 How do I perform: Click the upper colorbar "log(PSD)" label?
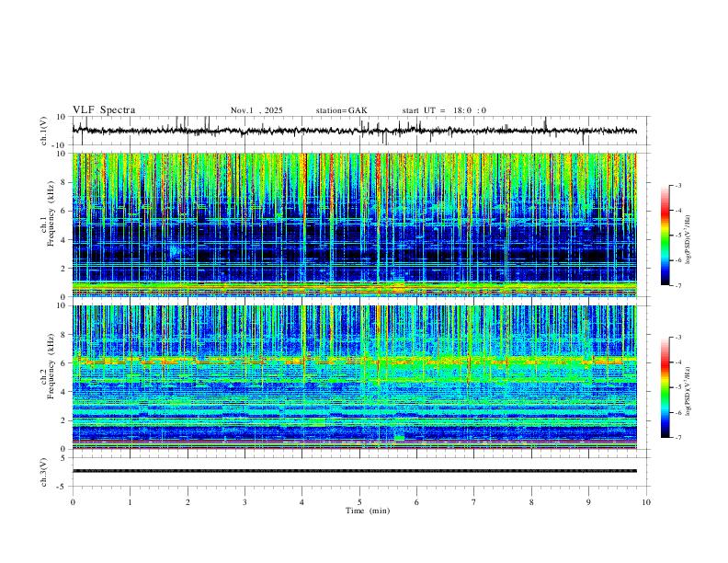(x=688, y=240)
